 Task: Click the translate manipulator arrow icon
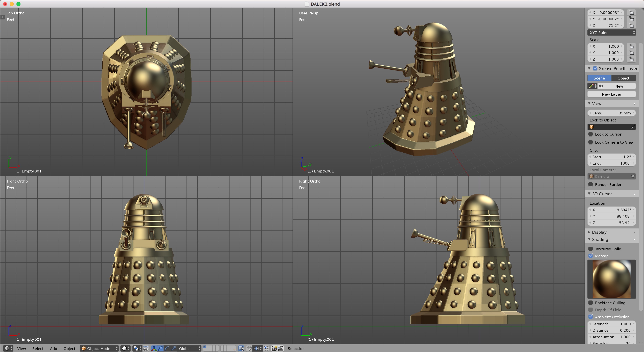[160, 348]
